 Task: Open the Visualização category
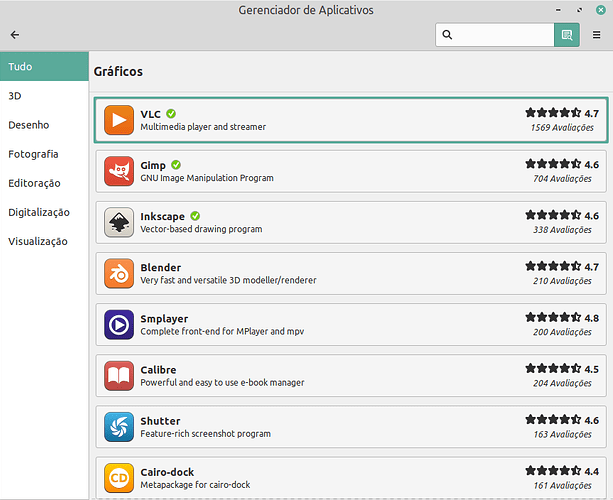click(x=44, y=242)
